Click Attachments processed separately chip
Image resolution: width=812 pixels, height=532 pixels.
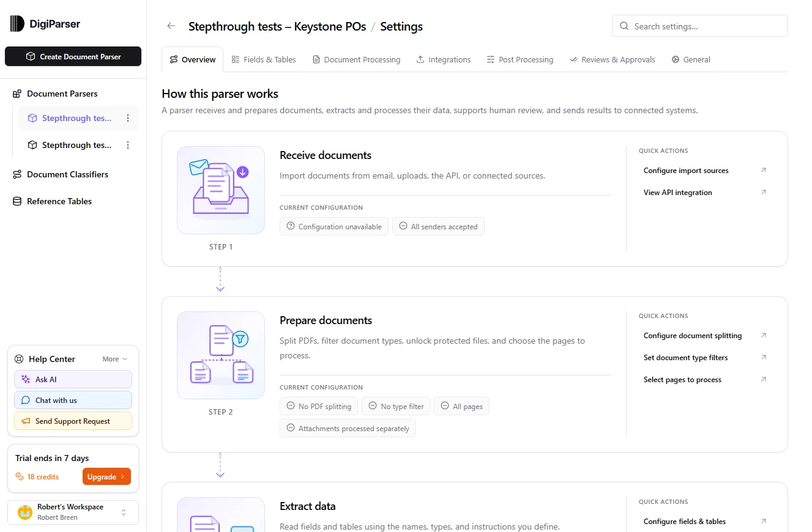click(348, 428)
